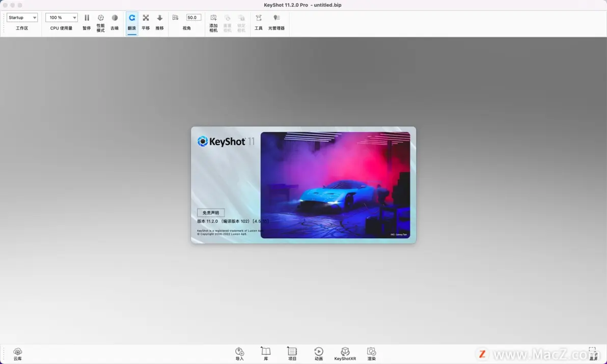Screen dimensions: 607x364
Task: Toggle the denoise (去噪) icon
Action: coord(115,18)
